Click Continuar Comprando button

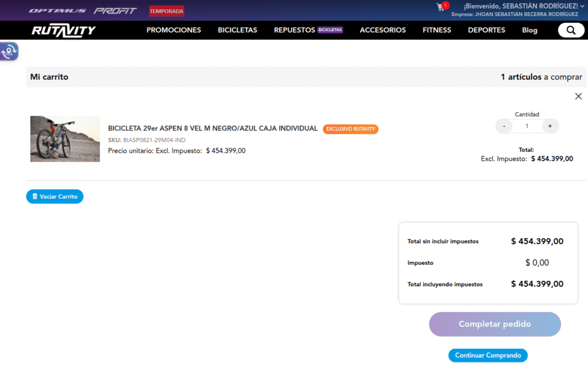[488, 355]
